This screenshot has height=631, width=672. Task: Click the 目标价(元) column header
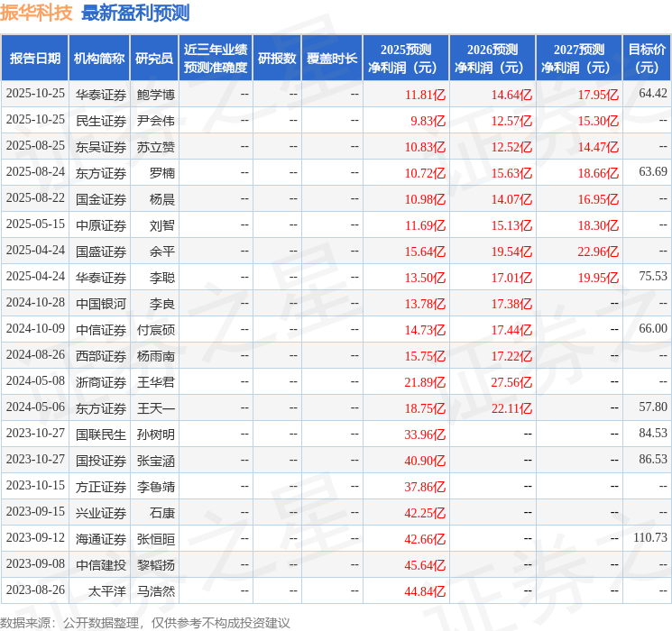[x=646, y=58]
